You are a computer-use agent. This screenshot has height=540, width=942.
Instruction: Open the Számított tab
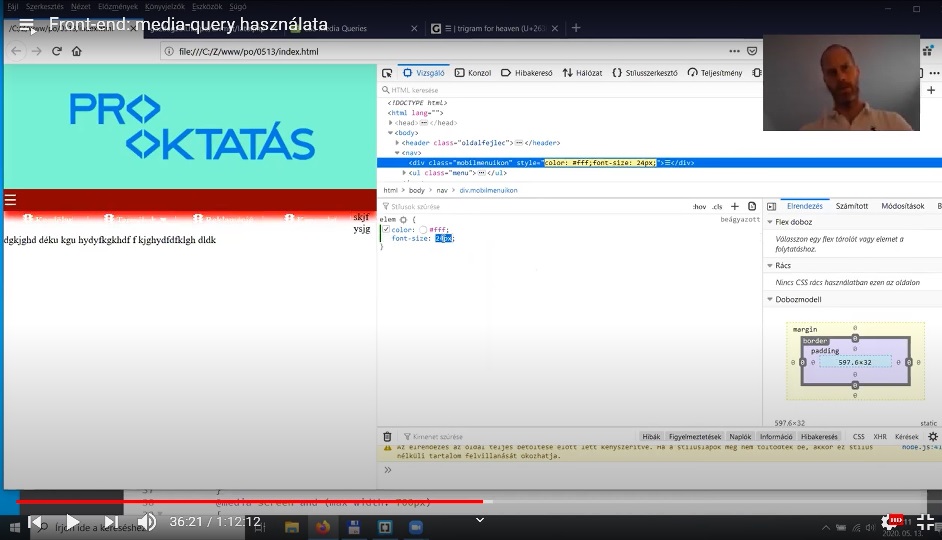click(851, 206)
